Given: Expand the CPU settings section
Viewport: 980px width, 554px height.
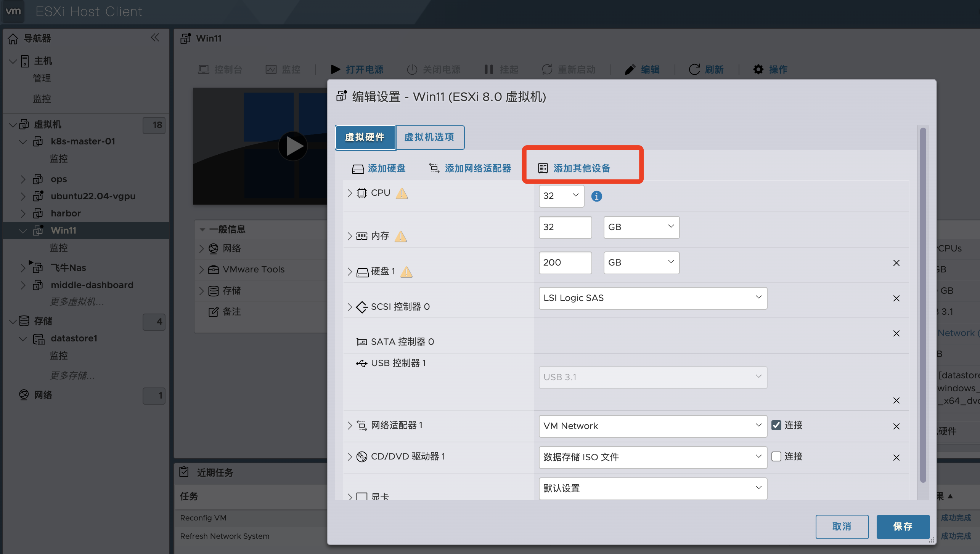Looking at the screenshot, I should pyautogui.click(x=350, y=193).
